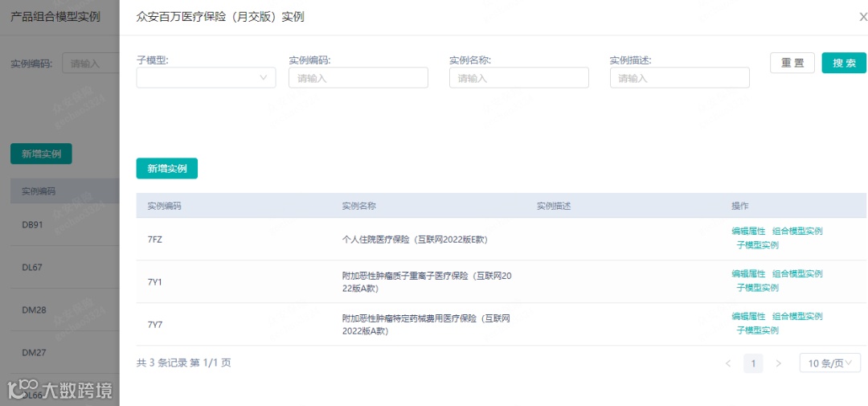Open 编辑属性 for row 7Y7
868x406 pixels.
pyautogui.click(x=748, y=316)
